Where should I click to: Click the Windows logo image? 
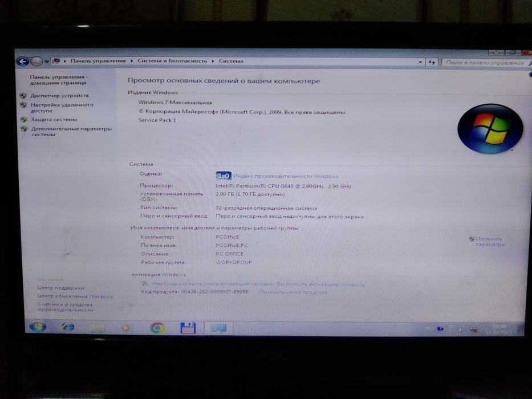(x=490, y=129)
